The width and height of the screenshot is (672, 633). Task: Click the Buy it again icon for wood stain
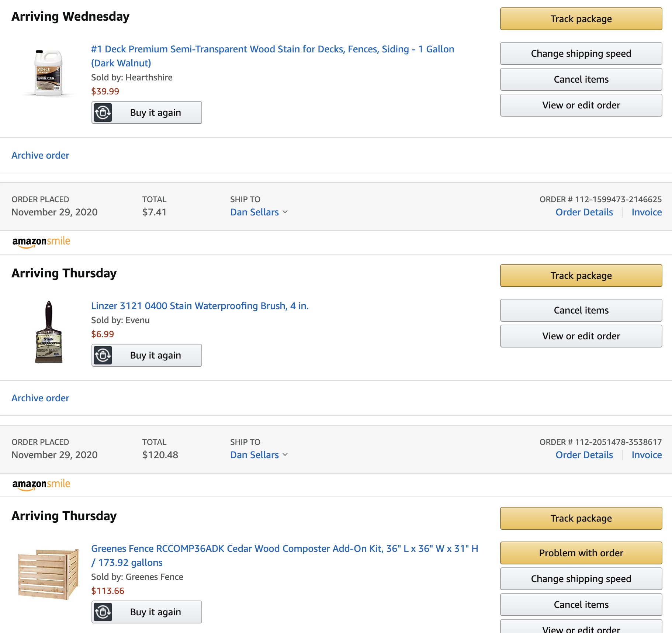103,113
